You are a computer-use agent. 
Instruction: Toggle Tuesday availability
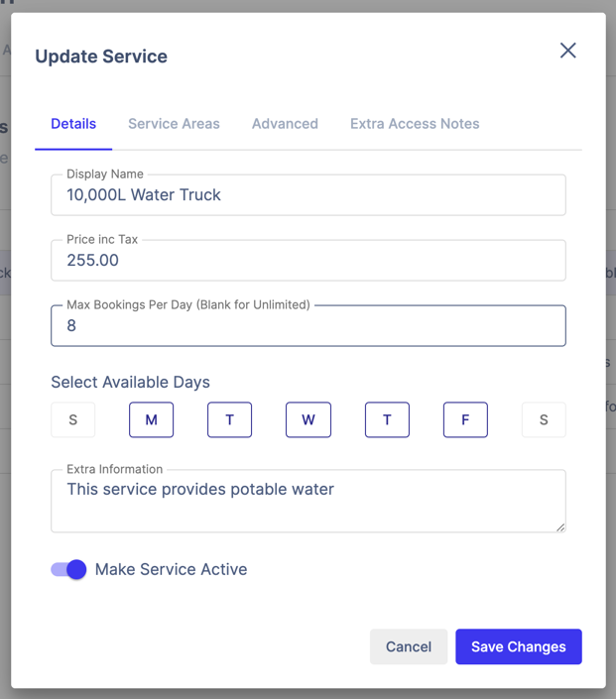tap(229, 420)
